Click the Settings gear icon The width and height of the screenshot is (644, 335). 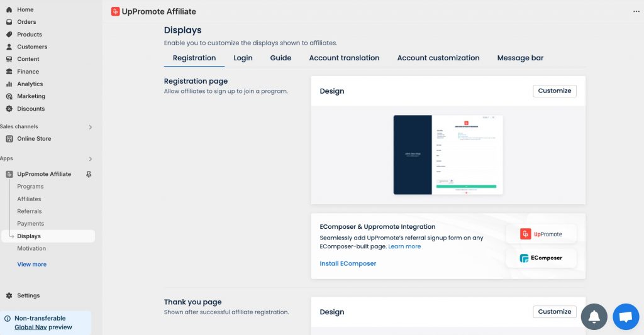[x=9, y=295]
